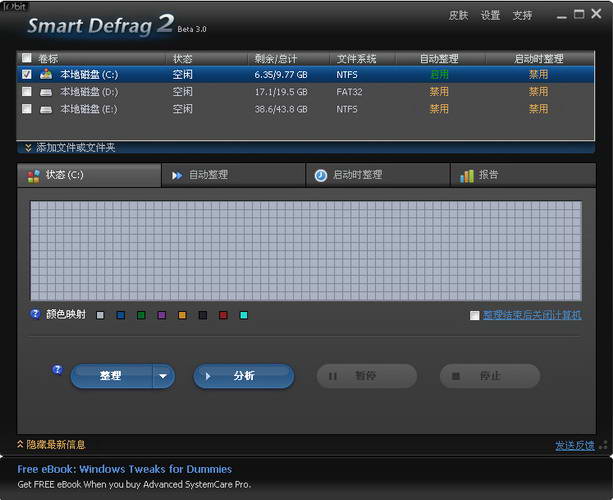Screen dimensions: 613x500
Task: Open the 整理 button dropdown arrow
Action: [163, 376]
